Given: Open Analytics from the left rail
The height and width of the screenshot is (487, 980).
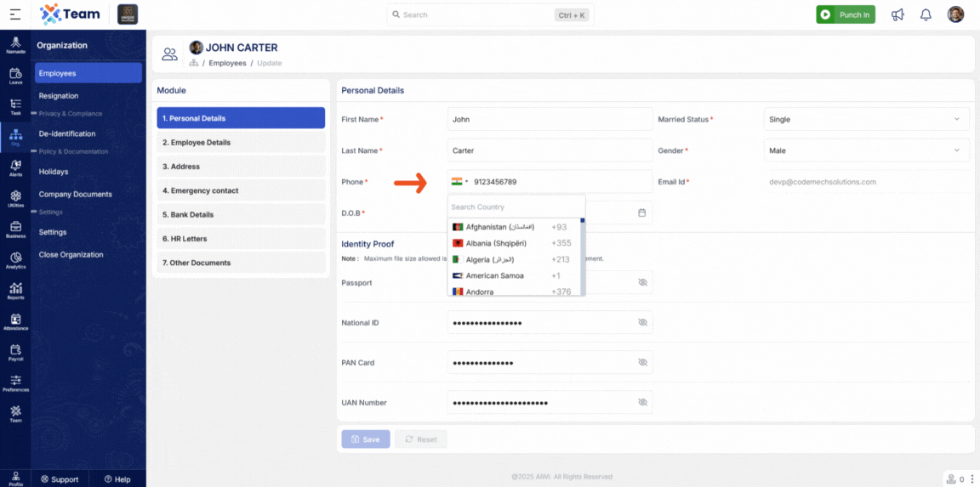Looking at the screenshot, I should tap(15, 259).
